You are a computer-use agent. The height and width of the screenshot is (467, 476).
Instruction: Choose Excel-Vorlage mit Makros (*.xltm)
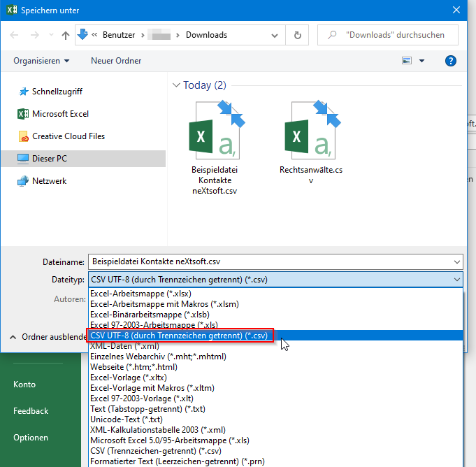click(275, 388)
